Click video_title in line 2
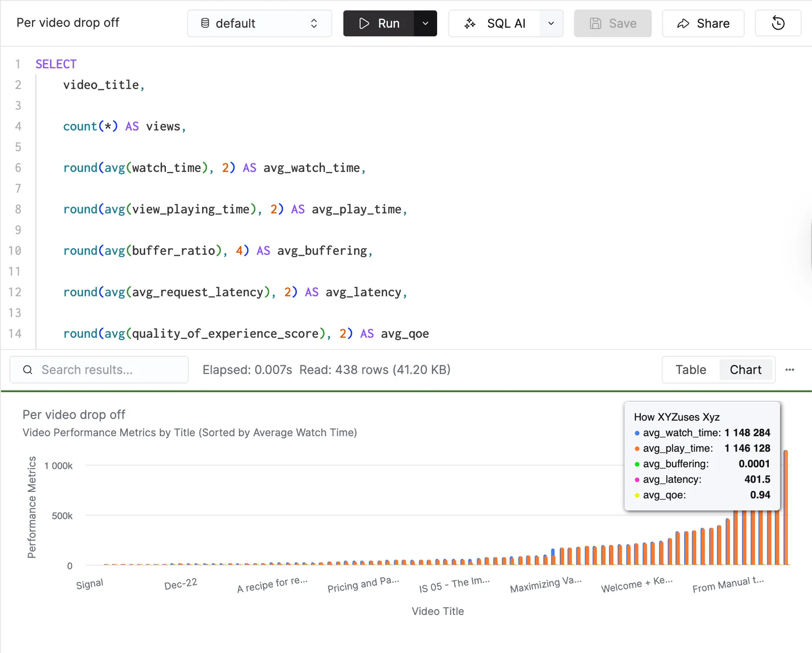The image size is (812, 653). tap(101, 85)
